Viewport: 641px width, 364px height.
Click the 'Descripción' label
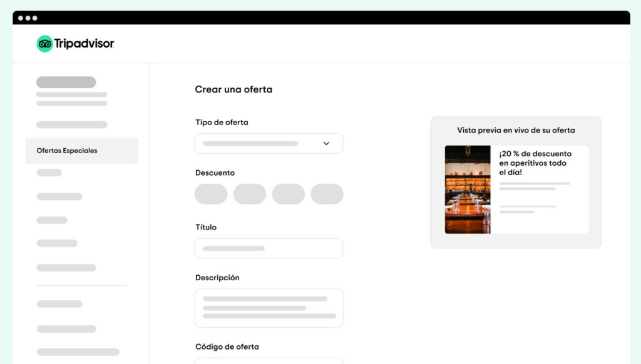(x=217, y=278)
